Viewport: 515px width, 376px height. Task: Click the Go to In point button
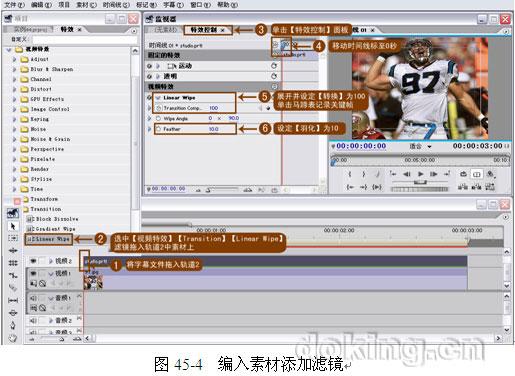pyautogui.click(x=350, y=187)
